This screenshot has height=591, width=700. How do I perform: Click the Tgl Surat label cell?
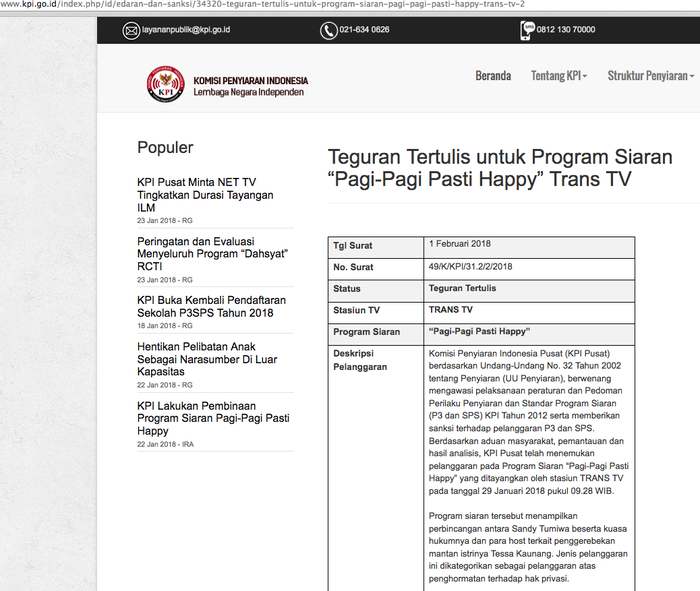pos(376,248)
